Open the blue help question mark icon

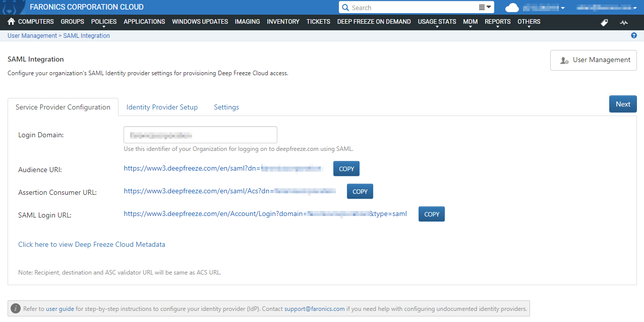(x=634, y=36)
